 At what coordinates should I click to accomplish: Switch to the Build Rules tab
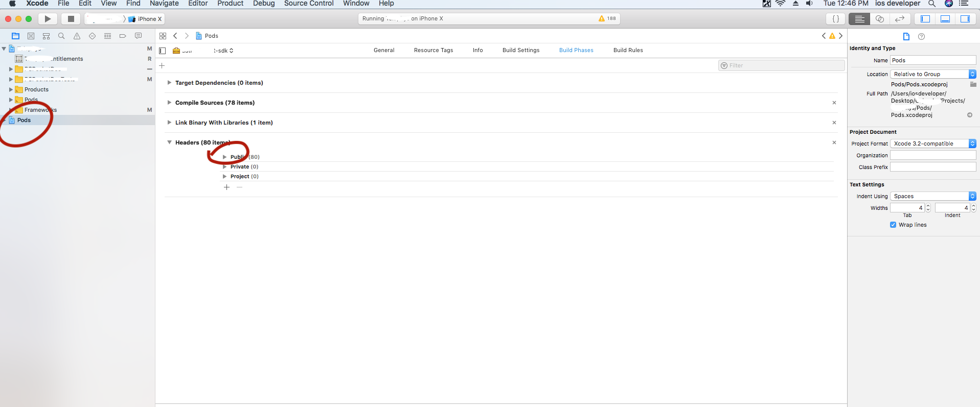(x=628, y=50)
